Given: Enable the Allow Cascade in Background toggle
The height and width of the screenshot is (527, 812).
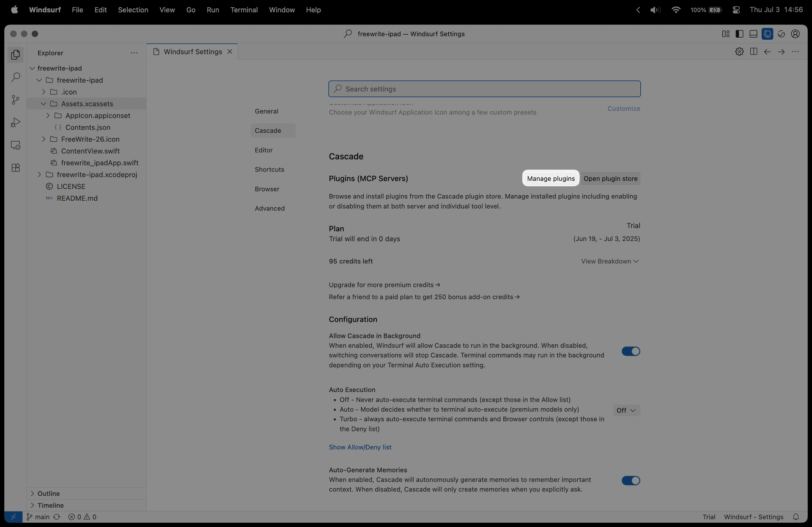Looking at the screenshot, I should click(x=630, y=351).
